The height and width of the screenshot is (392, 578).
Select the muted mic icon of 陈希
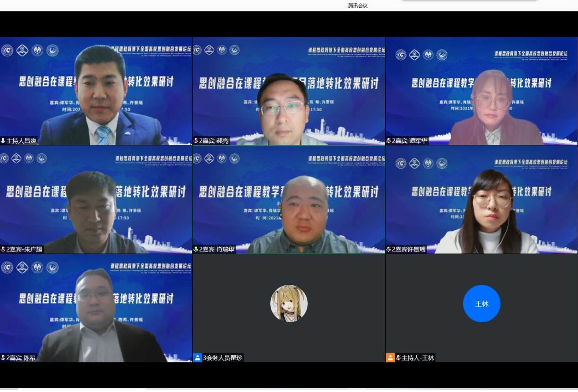(3, 358)
